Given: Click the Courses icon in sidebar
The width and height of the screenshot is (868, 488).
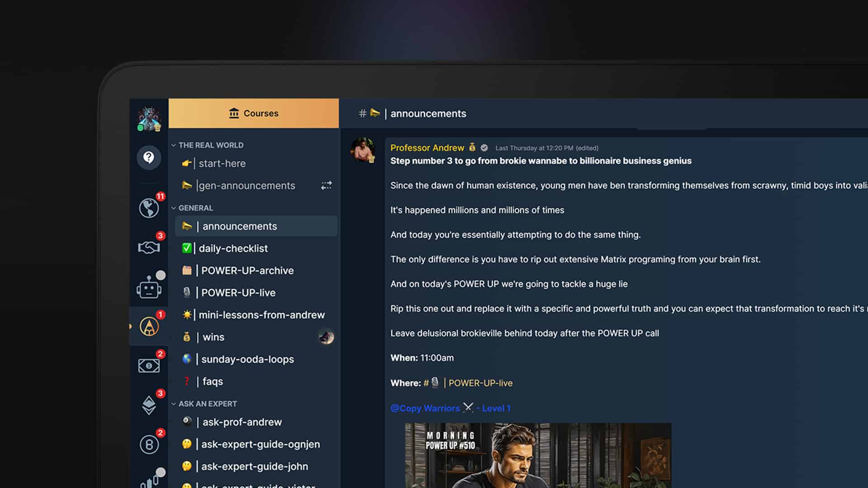Looking at the screenshot, I should tap(234, 113).
